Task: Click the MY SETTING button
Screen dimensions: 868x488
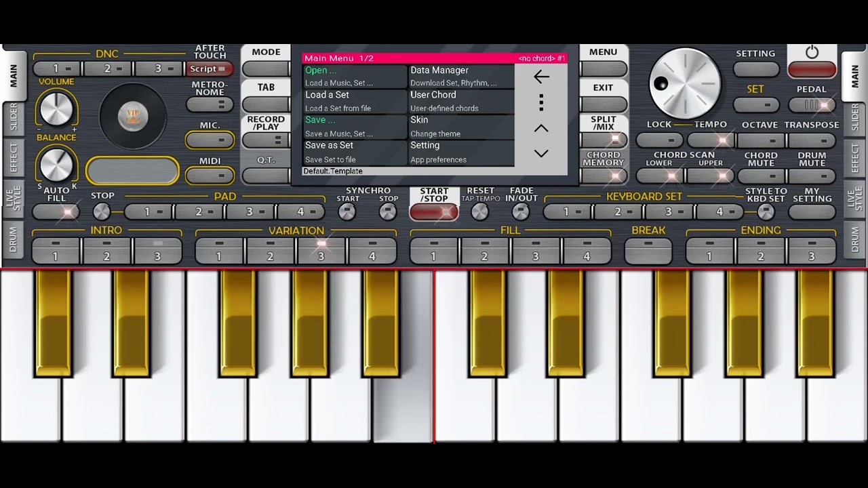Action: pyautogui.click(x=812, y=212)
